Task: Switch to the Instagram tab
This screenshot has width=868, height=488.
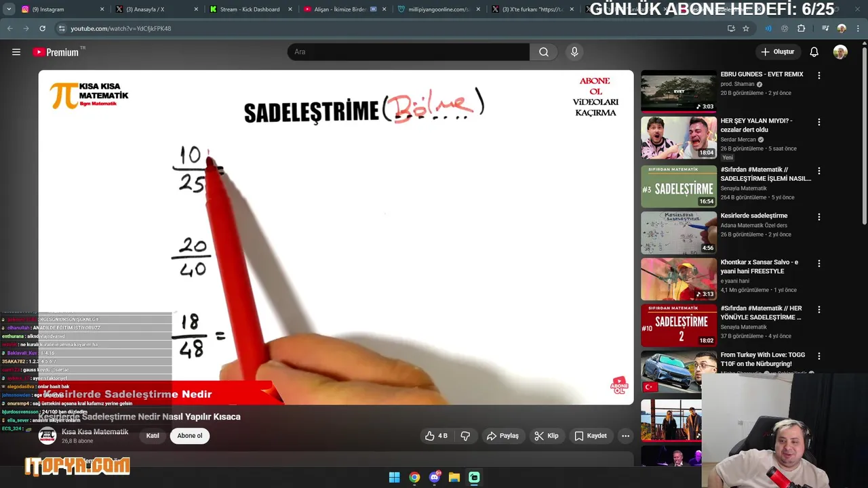Action: click(63, 9)
